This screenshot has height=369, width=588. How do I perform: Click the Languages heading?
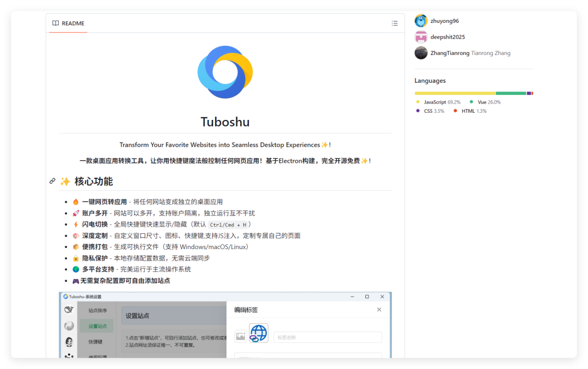tap(430, 81)
